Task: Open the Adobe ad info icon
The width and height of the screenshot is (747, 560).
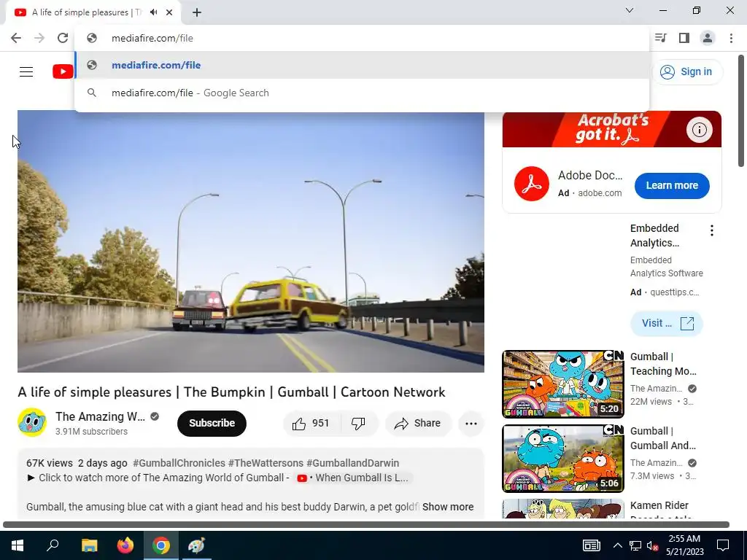Action: [x=699, y=130]
